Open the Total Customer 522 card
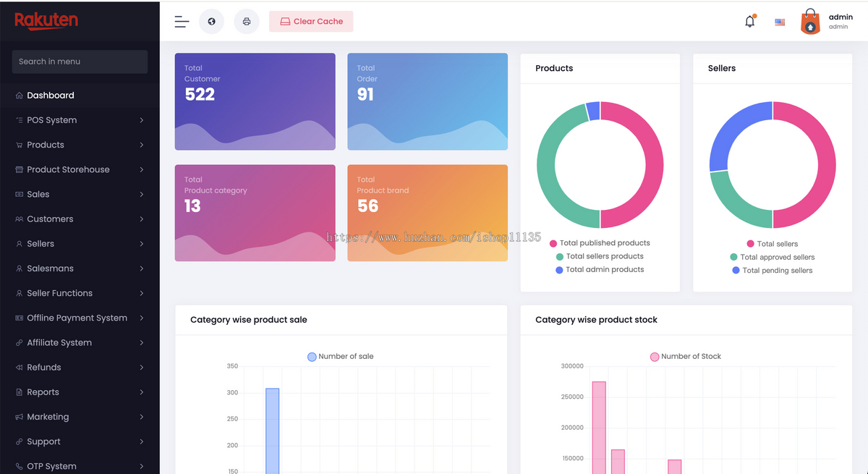The height and width of the screenshot is (474, 868). [255, 101]
